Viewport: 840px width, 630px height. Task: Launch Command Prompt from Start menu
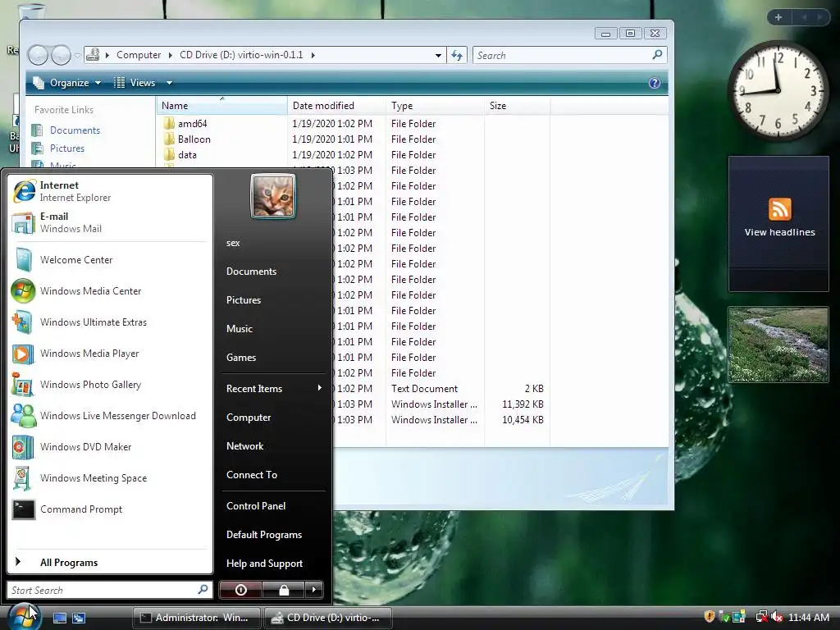pyautogui.click(x=110, y=509)
